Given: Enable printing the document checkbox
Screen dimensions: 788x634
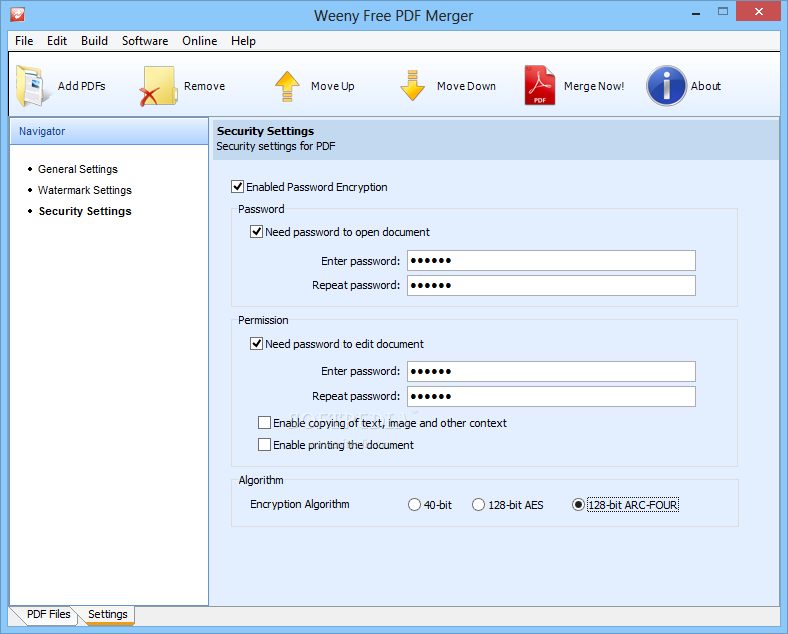Looking at the screenshot, I should click(x=264, y=445).
